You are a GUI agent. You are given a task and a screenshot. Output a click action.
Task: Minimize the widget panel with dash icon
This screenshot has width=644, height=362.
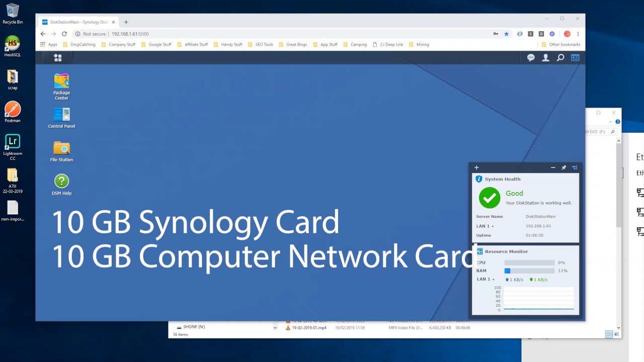(553, 167)
